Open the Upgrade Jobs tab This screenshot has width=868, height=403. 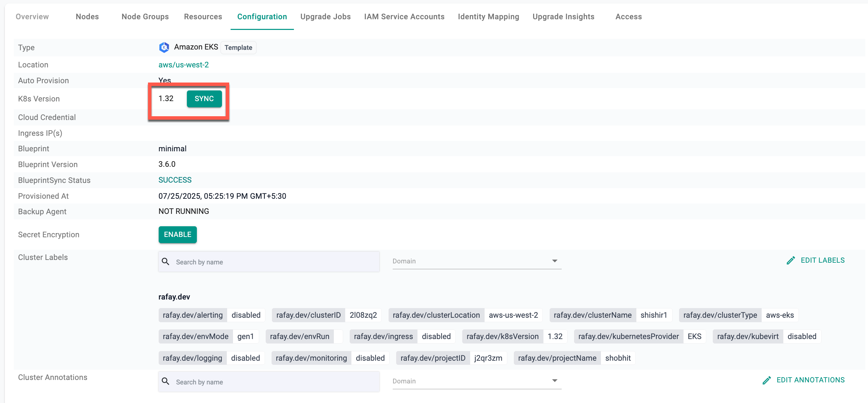point(326,17)
